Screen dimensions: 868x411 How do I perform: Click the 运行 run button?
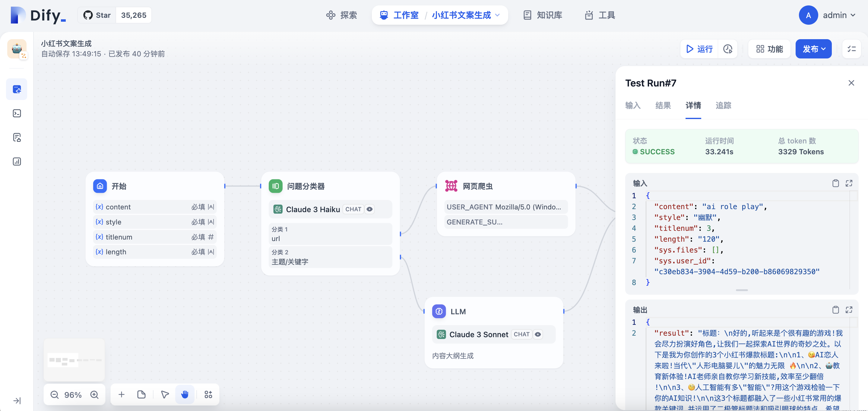(x=699, y=49)
